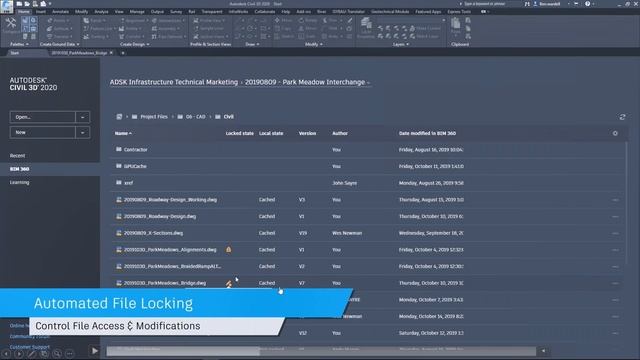Screen dimensions: 640x360
Task: Select the Annotate ribbon tab
Action: click(60, 12)
